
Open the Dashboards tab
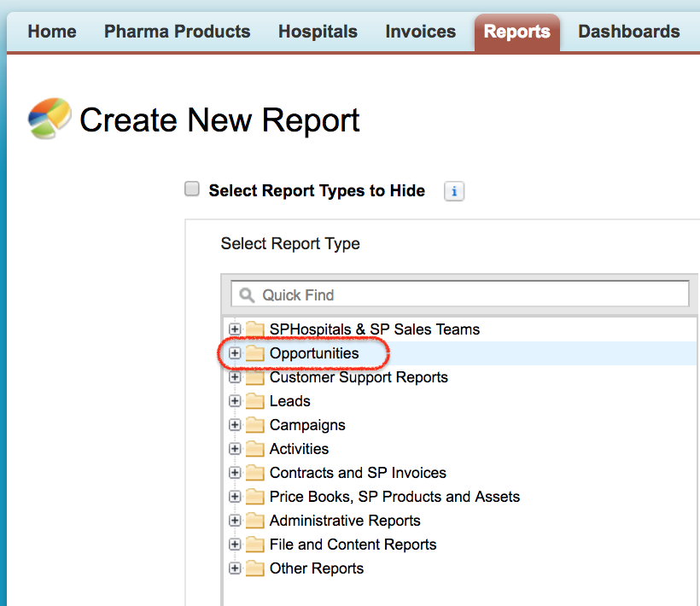[x=628, y=32]
